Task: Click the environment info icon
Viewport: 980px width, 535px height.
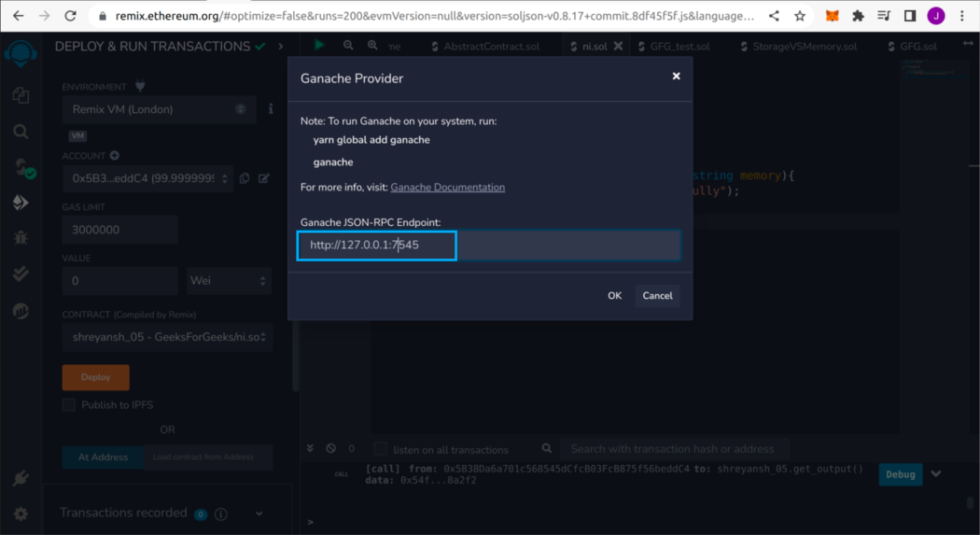Action: (x=271, y=108)
